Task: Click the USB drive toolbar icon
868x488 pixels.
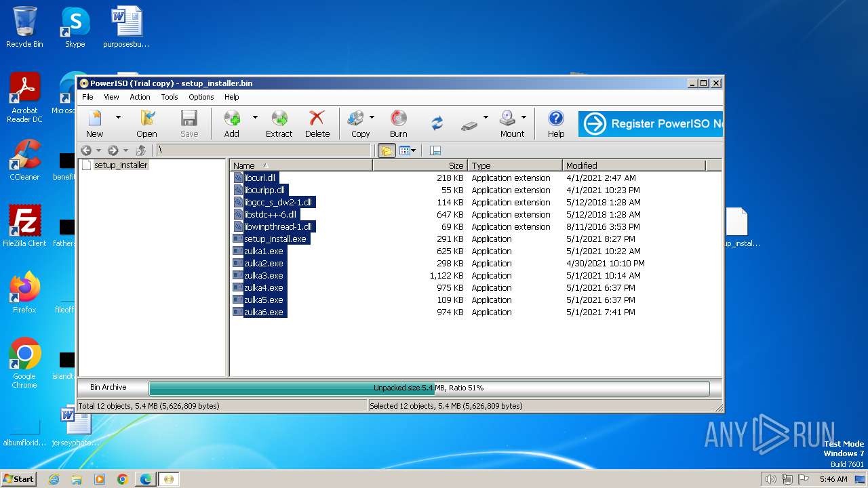Action: [x=469, y=125]
